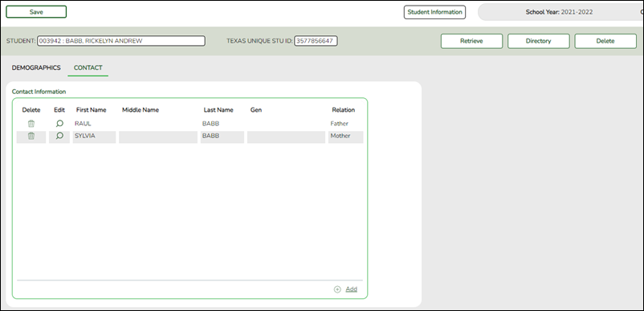Delete the SYLVIA contact trash icon
Viewport: 644px width, 311px height.
coord(31,136)
